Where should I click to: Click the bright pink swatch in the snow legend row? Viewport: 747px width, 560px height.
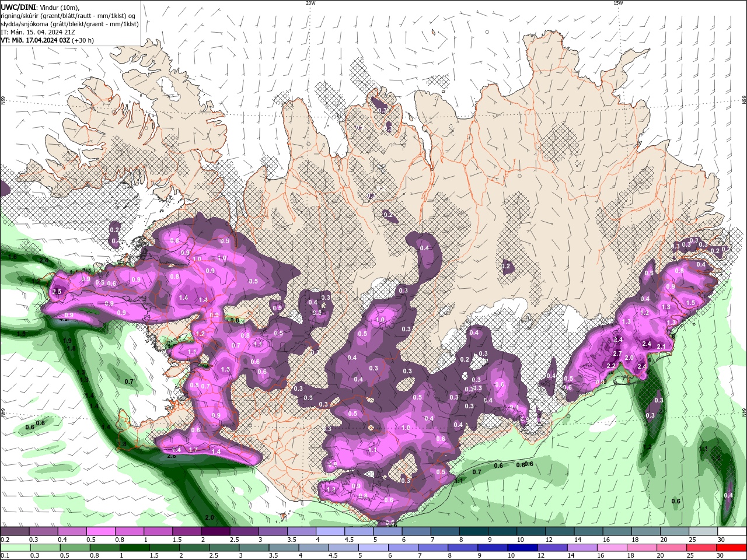100,531
